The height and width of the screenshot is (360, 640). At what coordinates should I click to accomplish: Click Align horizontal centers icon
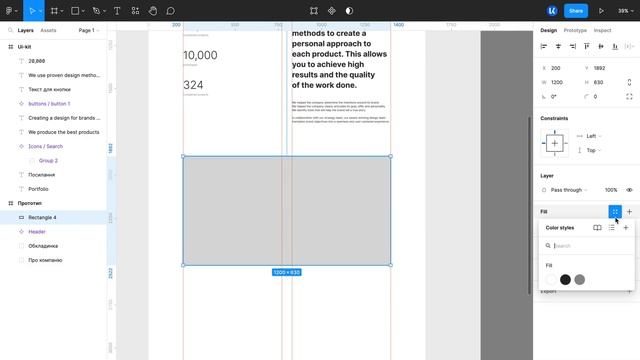coord(558,47)
